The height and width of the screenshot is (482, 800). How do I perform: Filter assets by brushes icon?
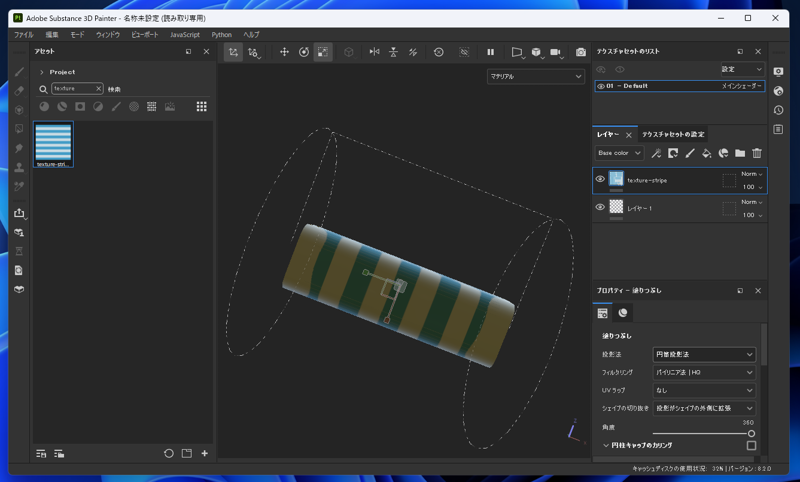click(116, 106)
